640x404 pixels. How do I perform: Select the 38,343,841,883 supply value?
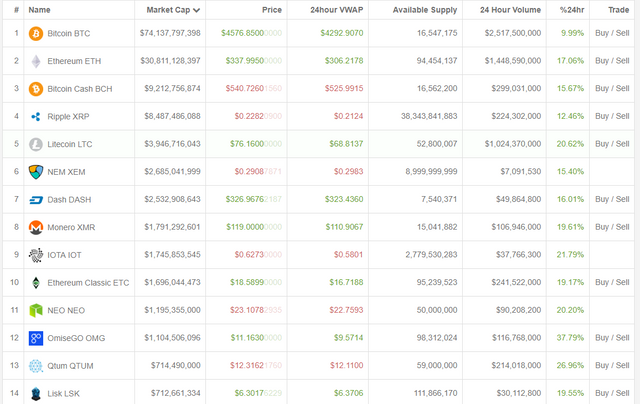click(x=429, y=116)
